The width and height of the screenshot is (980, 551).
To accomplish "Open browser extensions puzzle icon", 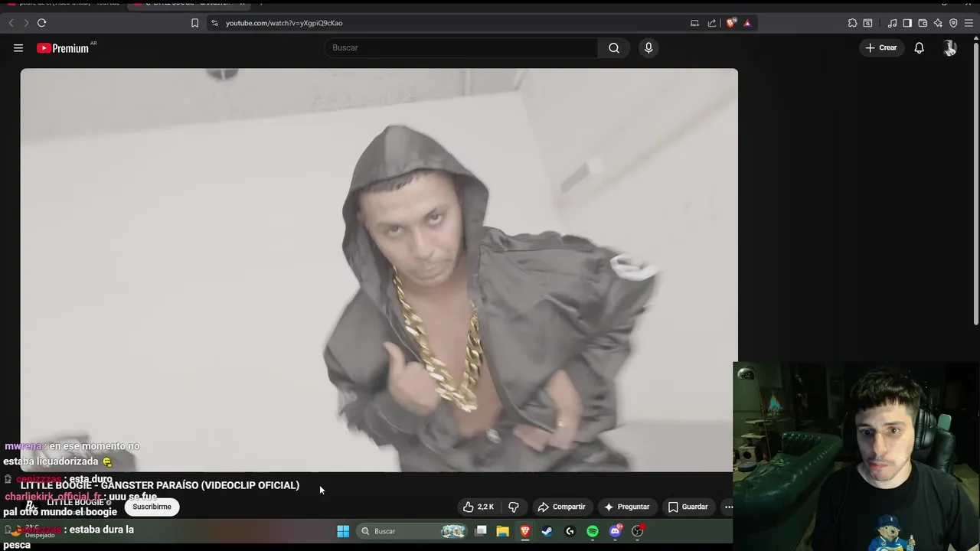I will [852, 23].
